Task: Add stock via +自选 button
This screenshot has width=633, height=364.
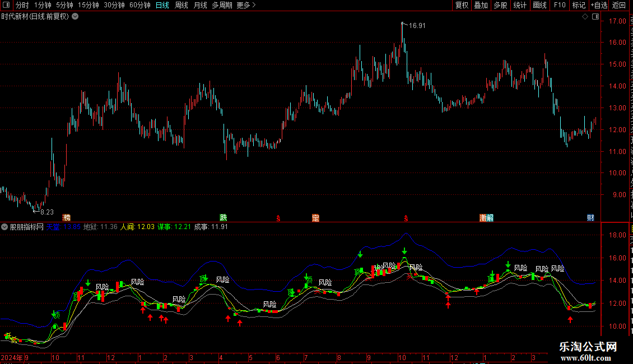Action: tap(599, 5)
